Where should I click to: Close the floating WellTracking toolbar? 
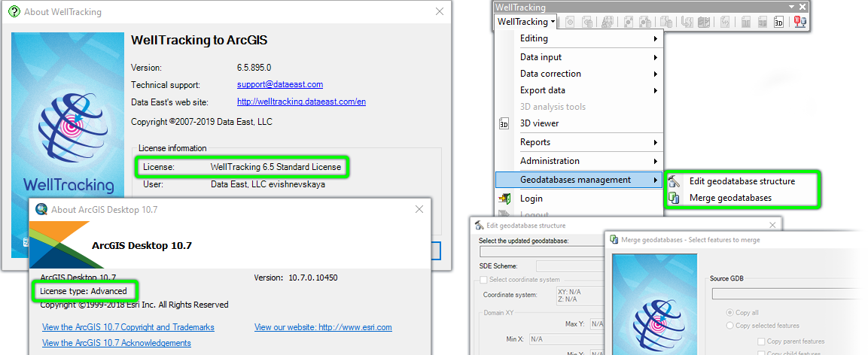(802, 8)
